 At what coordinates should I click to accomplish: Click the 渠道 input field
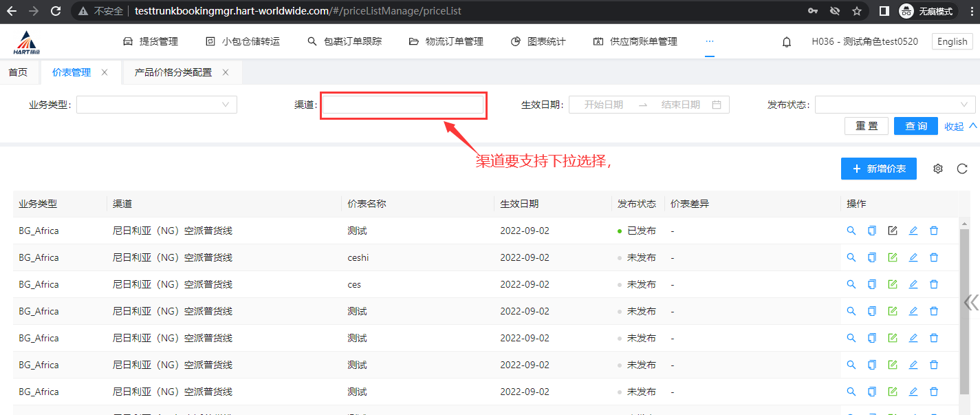[403, 105]
